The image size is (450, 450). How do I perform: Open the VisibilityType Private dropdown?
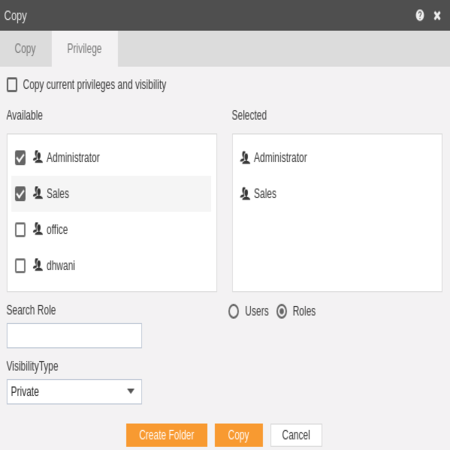coord(74,392)
